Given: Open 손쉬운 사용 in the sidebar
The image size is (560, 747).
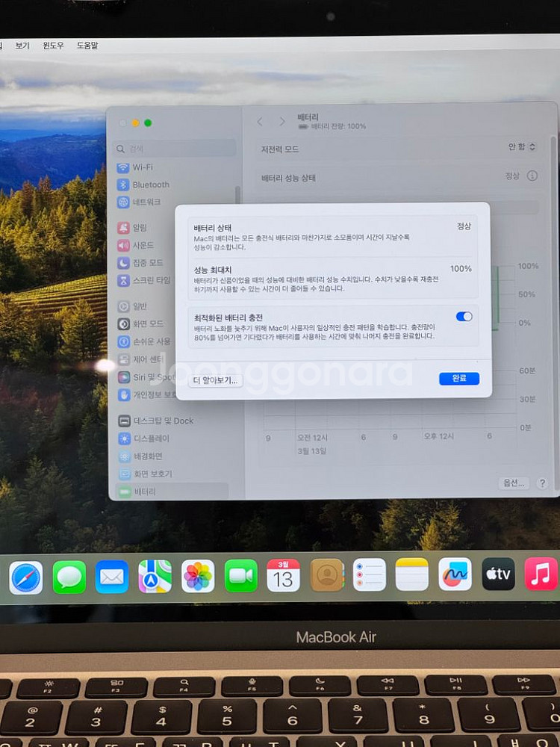Looking at the screenshot, I should [144, 341].
